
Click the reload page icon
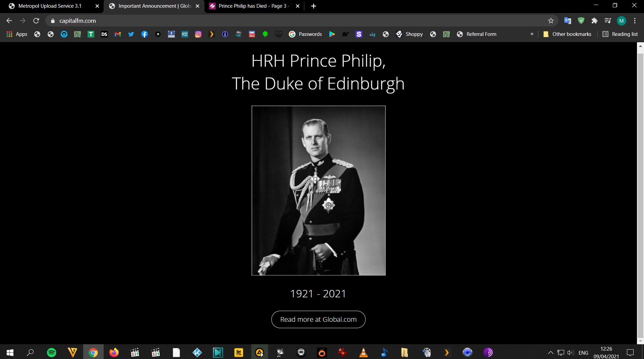36,21
